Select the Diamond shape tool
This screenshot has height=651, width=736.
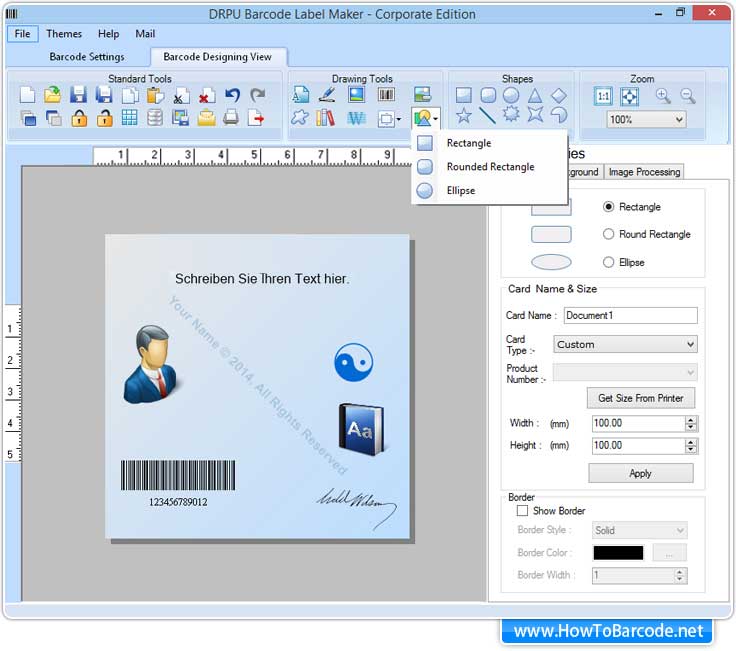[x=559, y=95]
